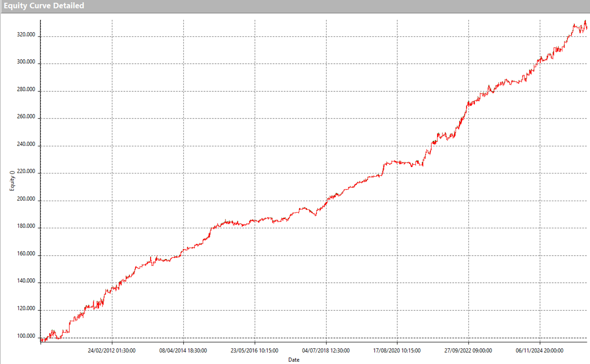Click the 240.000 y-axis value

27,145
